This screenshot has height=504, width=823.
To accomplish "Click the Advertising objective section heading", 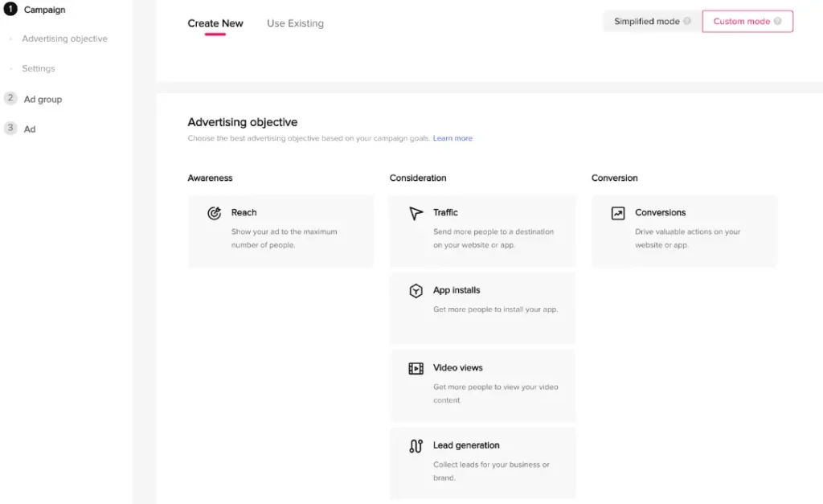I will click(x=243, y=122).
